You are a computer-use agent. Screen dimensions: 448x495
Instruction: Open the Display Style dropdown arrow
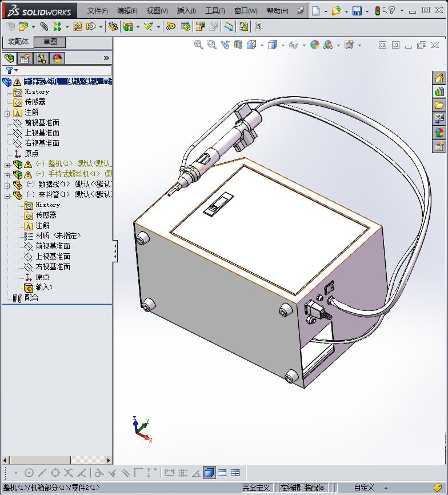pos(283,45)
